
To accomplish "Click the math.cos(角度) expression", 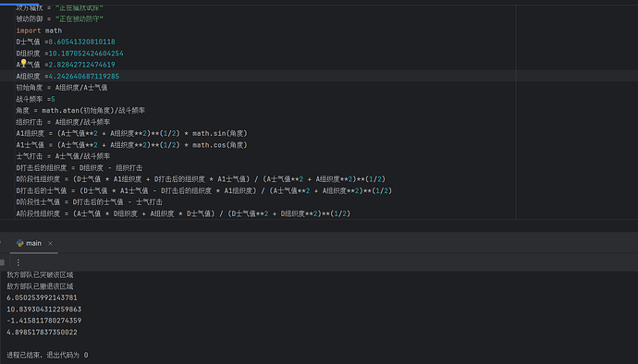I will click(220, 145).
